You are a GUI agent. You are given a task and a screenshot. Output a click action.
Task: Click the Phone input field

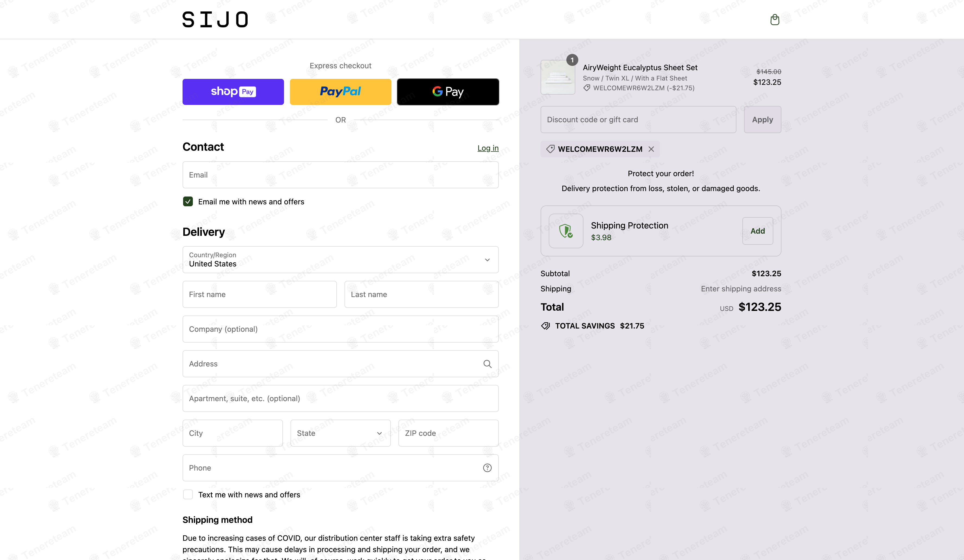pyautogui.click(x=340, y=468)
